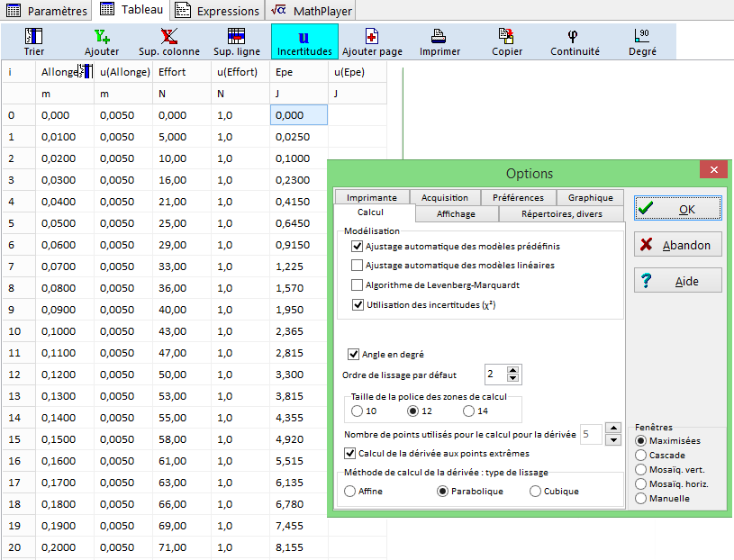Click the Ordre de lissage value field
Viewport: 734px width, 560px height.
[495, 375]
